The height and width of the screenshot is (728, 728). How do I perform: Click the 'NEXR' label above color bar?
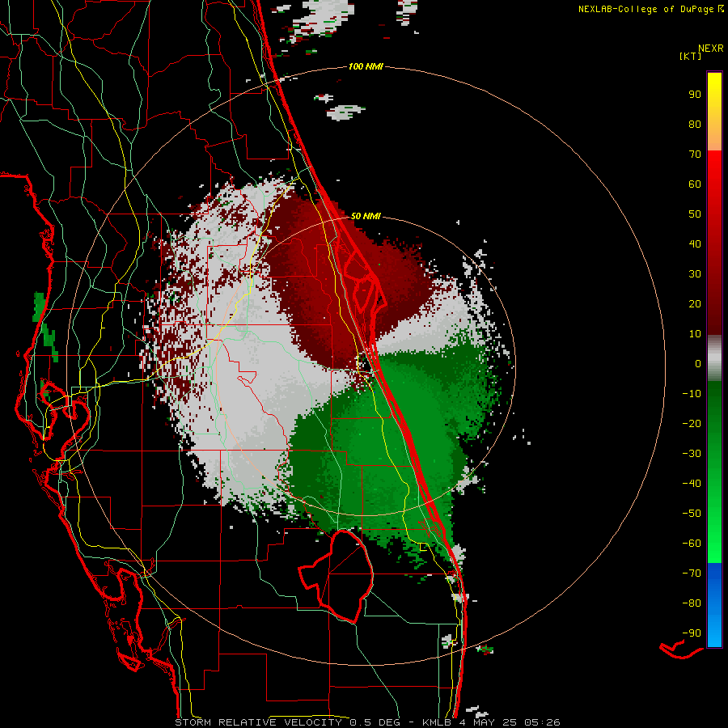(711, 49)
